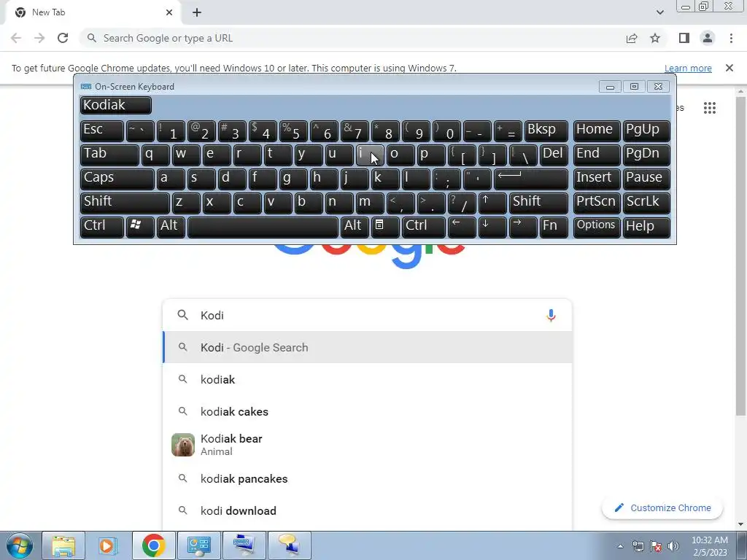Click the right arrow key
747x560 pixels.
pos(523,227)
